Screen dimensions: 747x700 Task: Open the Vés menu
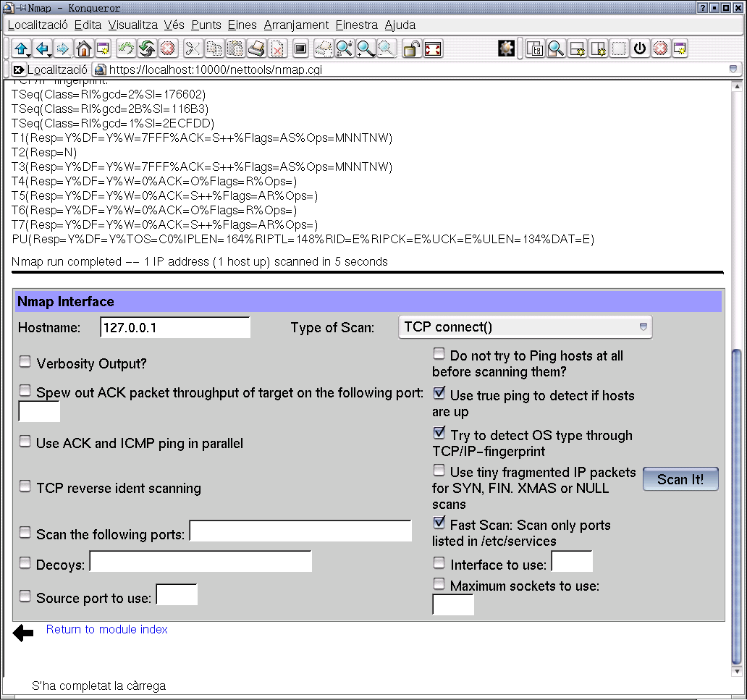click(174, 25)
